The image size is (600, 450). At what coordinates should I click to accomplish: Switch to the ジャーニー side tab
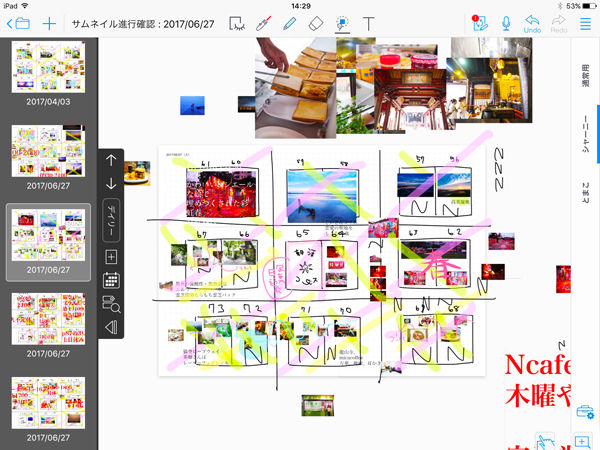(585, 134)
